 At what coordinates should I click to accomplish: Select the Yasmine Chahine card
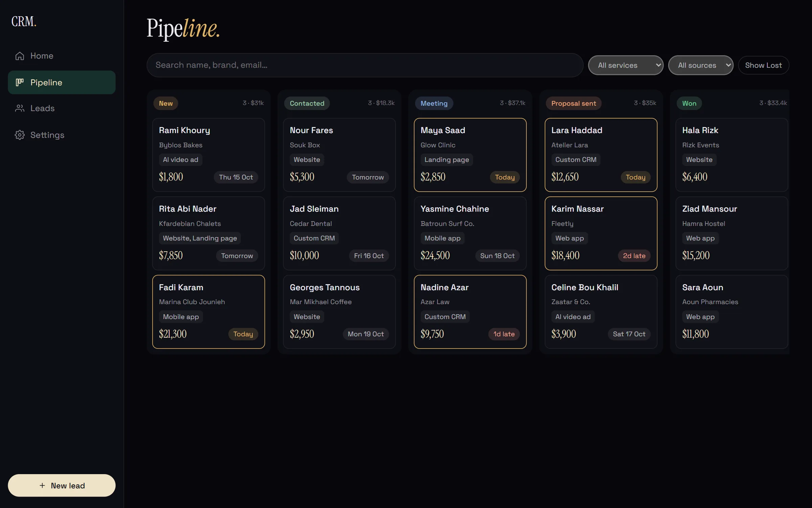[x=470, y=233]
